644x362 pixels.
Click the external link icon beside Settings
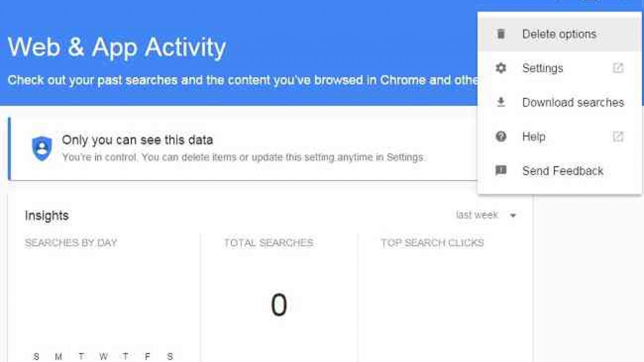point(618,68)
